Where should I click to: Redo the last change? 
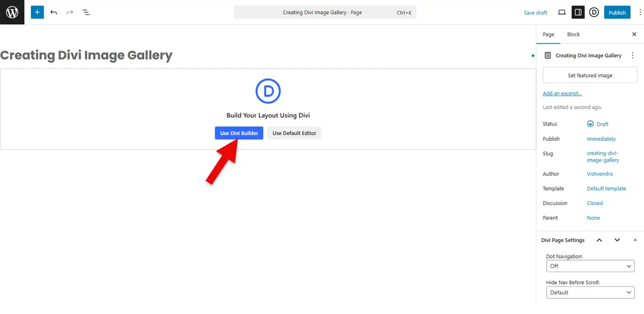click(x=69, y=12)
